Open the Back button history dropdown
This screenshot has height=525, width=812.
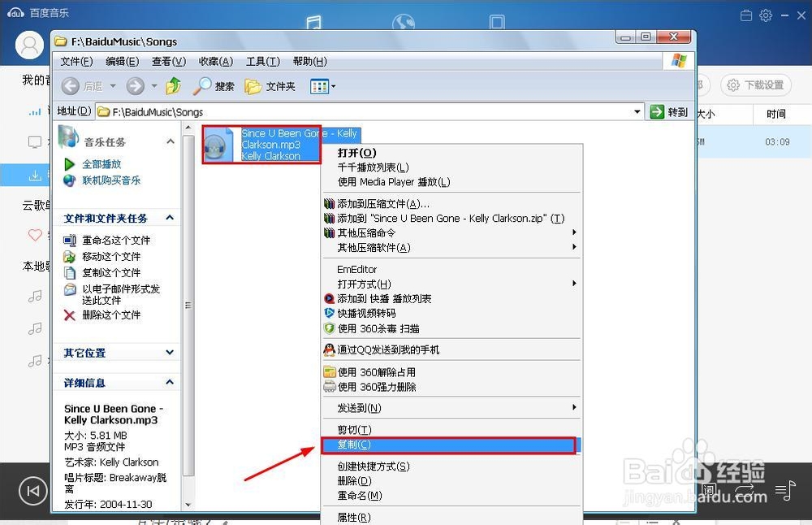(111, 85)
